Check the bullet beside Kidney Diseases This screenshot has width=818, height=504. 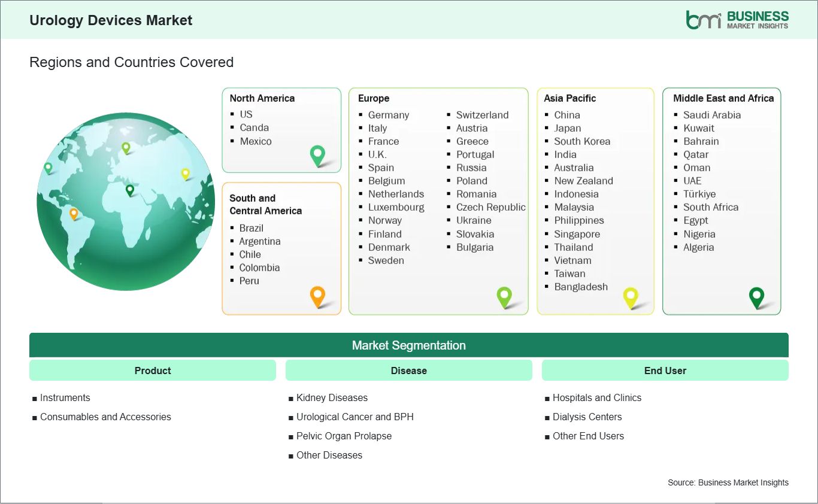[x=291, y=397]
